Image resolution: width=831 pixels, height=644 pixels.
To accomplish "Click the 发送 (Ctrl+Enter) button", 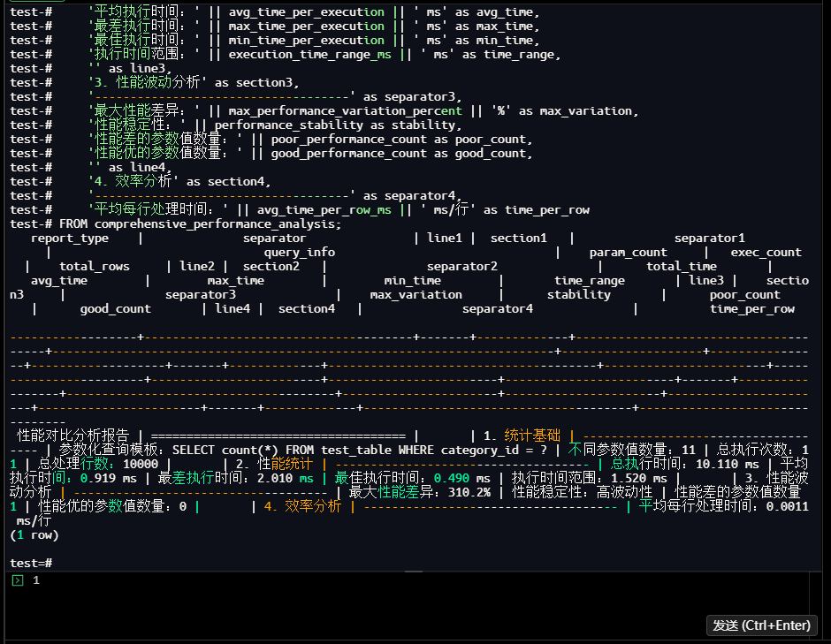I will [x=761, y=625].
